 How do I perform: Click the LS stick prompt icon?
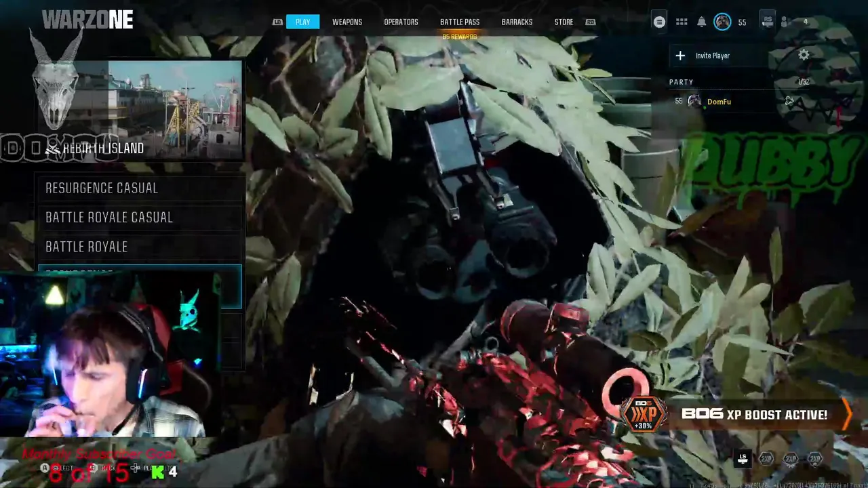point(743,459)
